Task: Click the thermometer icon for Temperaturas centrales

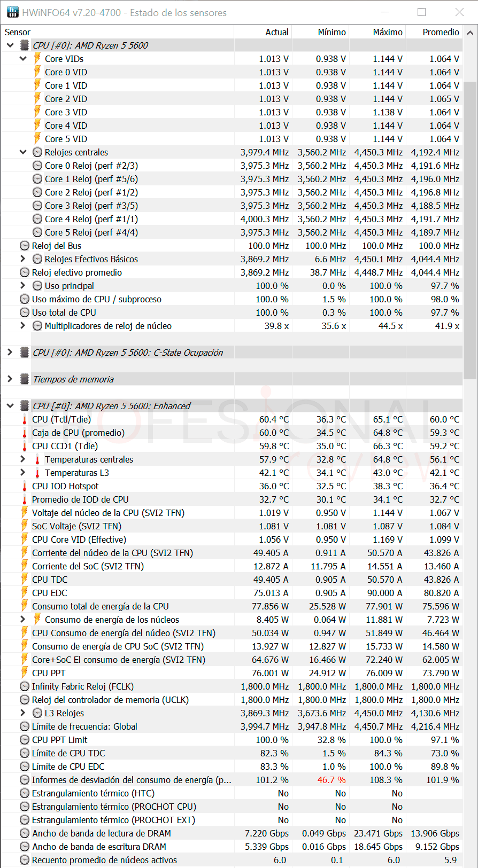Action: (x=37, y=459)
